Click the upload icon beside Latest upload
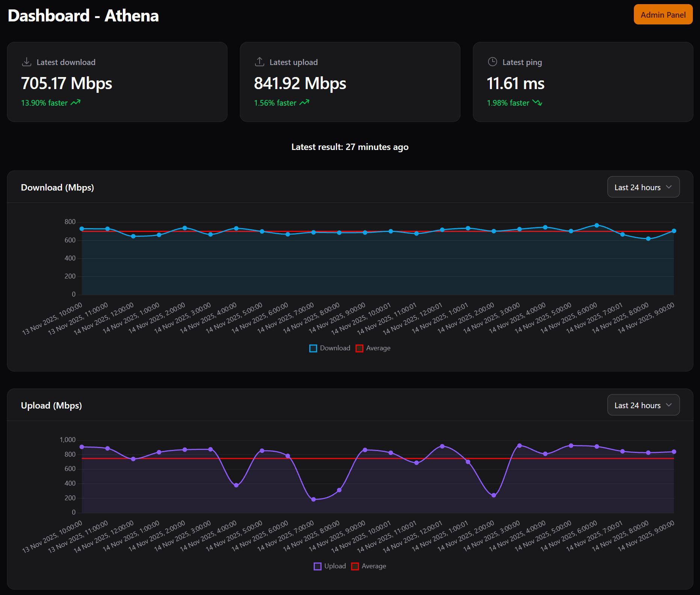Screen dimensions: 700x595 [x=259, y=62]
